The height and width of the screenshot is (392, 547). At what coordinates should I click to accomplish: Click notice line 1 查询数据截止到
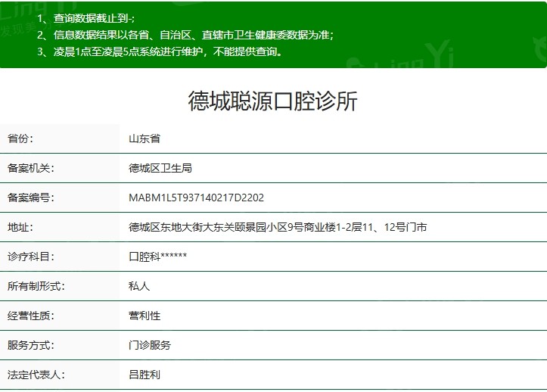(x=86, y=18)
